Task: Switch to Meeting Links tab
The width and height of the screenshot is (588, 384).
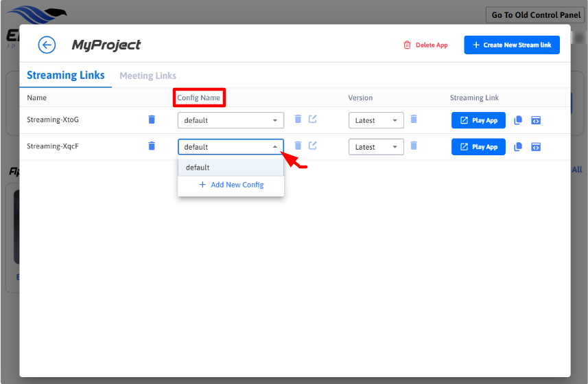Action: pos(148,76)
